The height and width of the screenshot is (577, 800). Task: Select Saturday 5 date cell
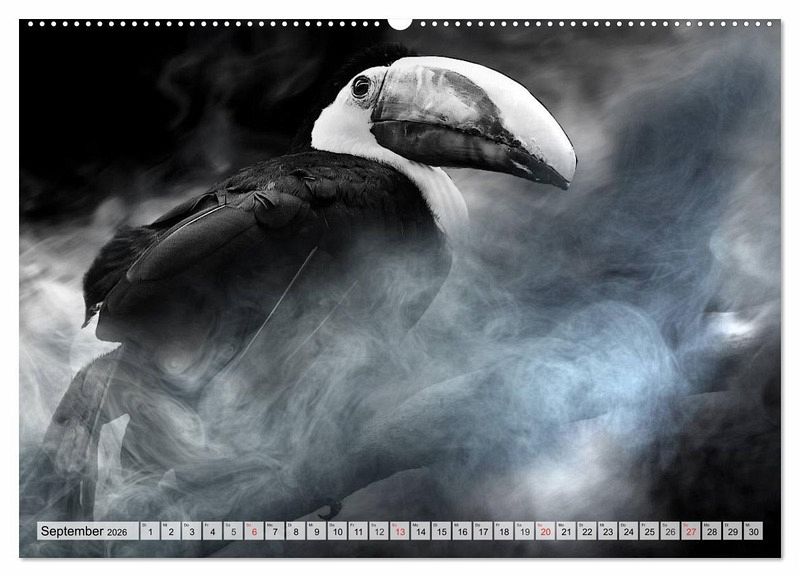(x=233, y=531)
